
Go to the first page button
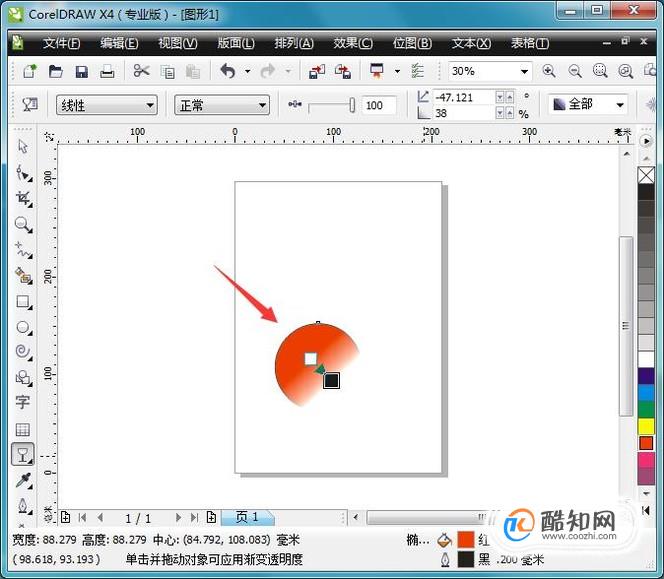click(x=83, y=518)
